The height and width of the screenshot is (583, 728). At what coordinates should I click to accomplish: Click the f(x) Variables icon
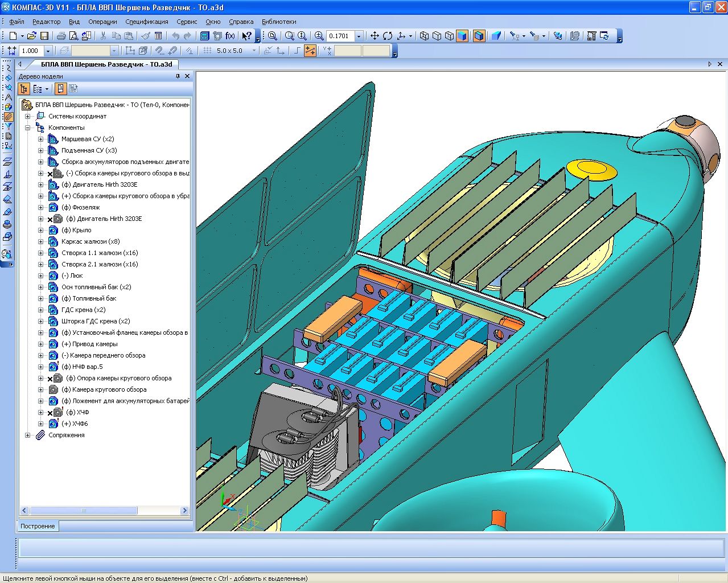[230, 36]
